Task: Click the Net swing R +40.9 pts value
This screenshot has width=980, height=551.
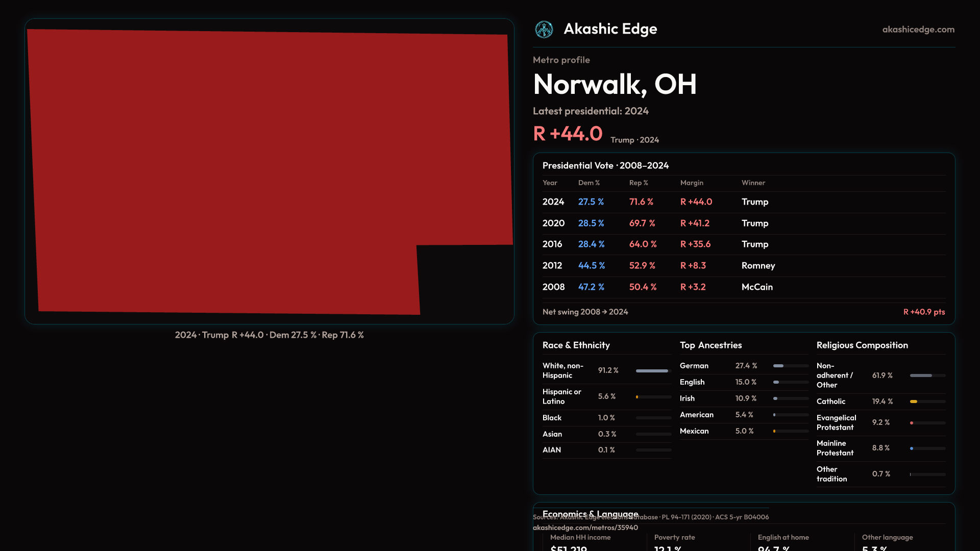Action: (x=923, y=312)
